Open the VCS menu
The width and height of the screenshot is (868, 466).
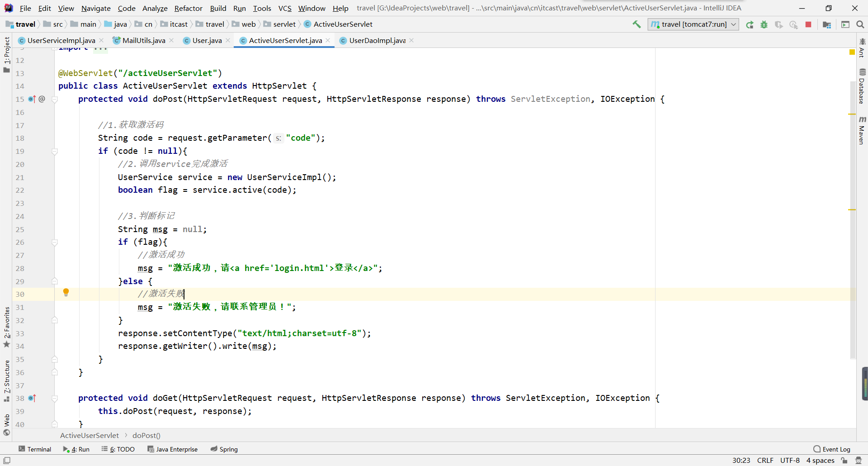[x=285, y=8]
